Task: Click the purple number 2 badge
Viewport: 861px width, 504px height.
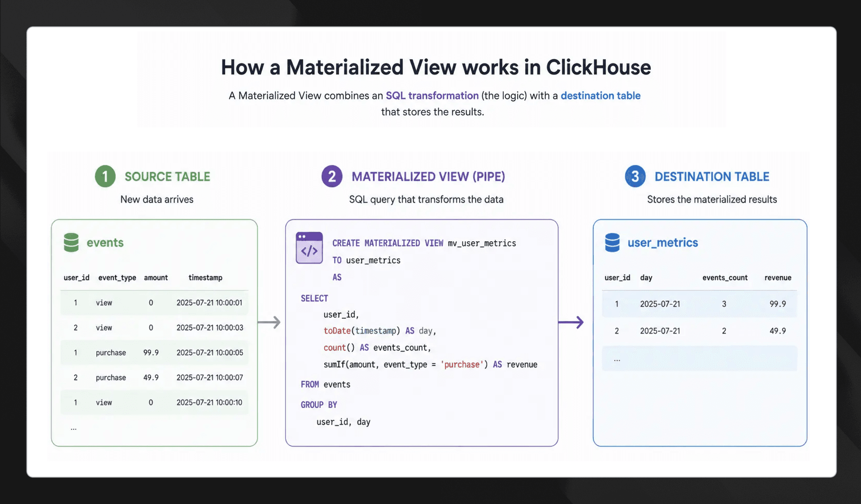Action: click(332, 177)
